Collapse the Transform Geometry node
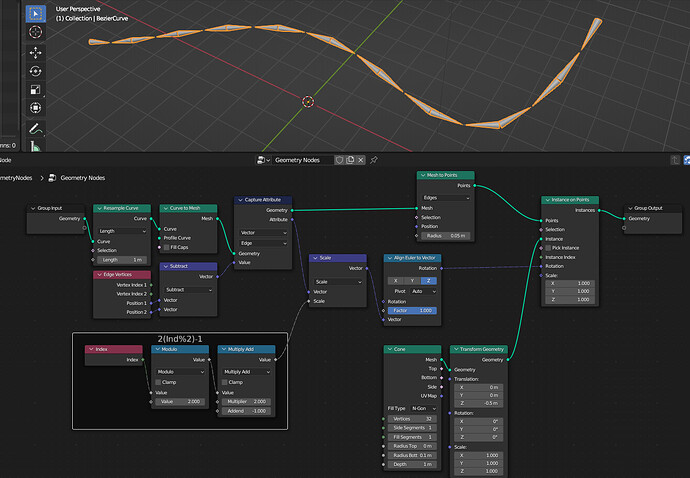Viewport: 690px width, 478px height. point(456,349)
